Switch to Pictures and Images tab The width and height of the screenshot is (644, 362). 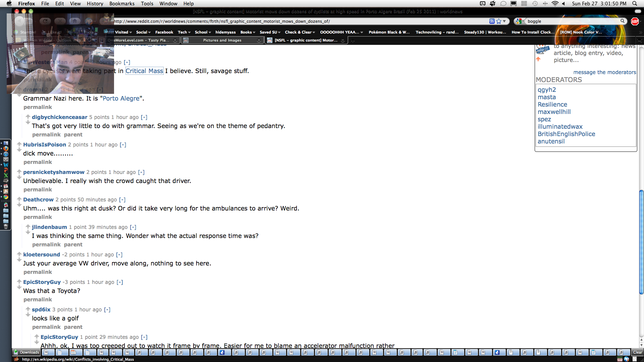click(222, 40)
